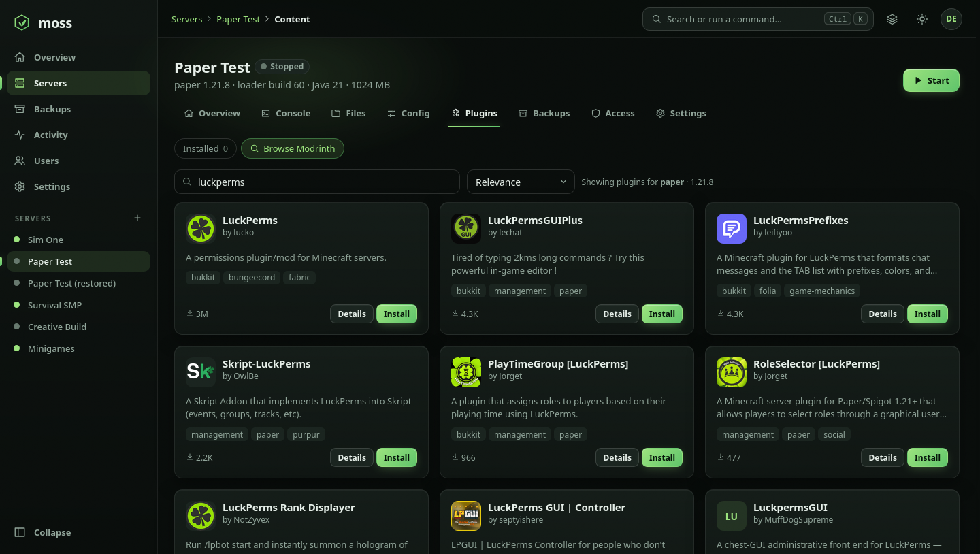Viewport: 980px width, 554px height.
Task: Click the RoleSelector plugin icon
Action: pyautogui.click(x=731, y=372)
